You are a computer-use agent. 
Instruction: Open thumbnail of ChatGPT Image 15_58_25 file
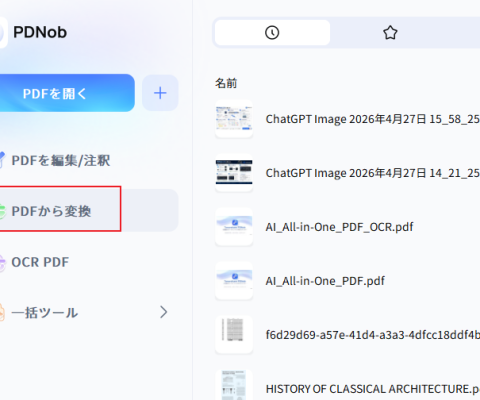point(234,119)
